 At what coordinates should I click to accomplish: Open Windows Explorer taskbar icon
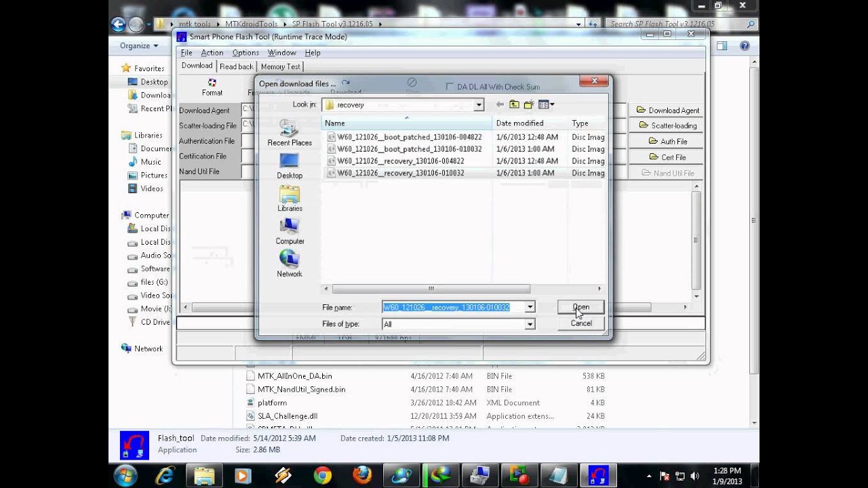[204, 476]
